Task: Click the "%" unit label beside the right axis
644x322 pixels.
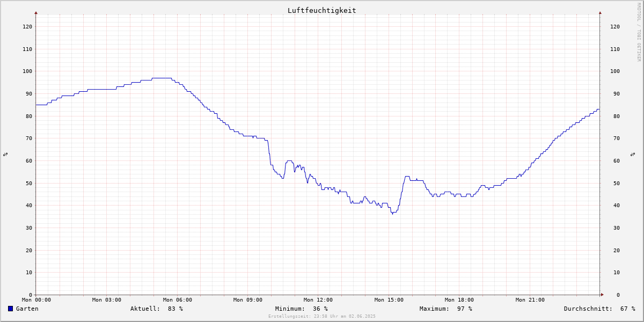Action: pos(632,155)
